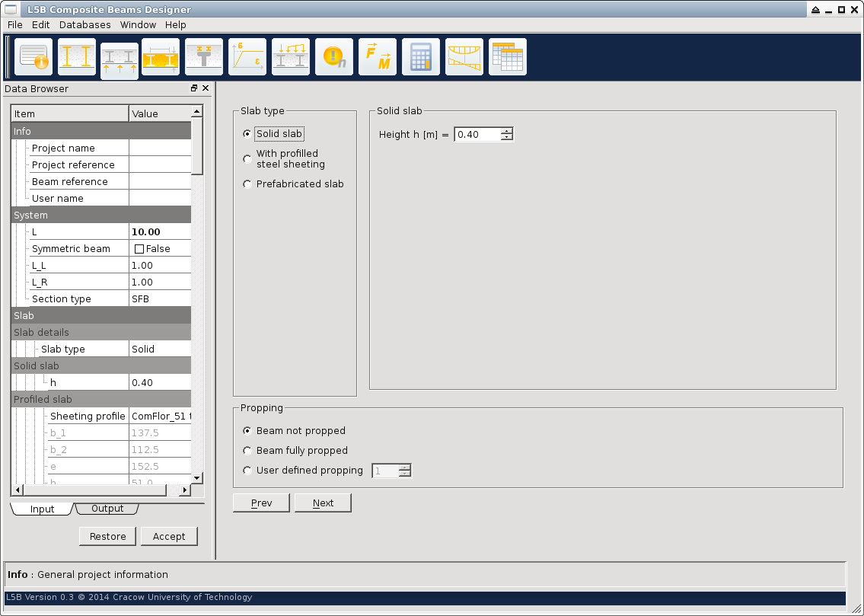The height and width of the screenshot is (616, 864).
Task: Float the Data Browser panel
Action: [194, 89]
